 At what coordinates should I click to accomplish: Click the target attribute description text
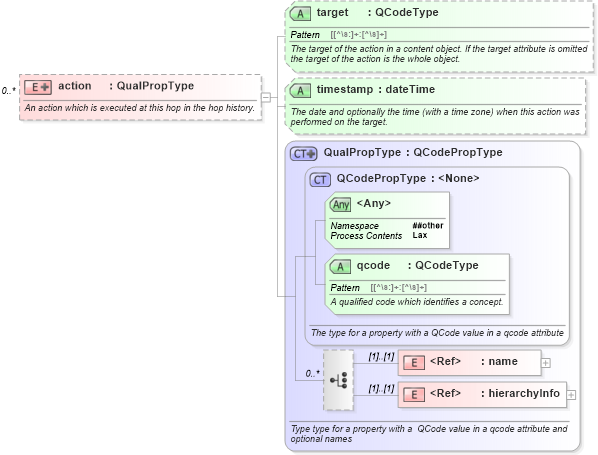[x=439, y=54]
